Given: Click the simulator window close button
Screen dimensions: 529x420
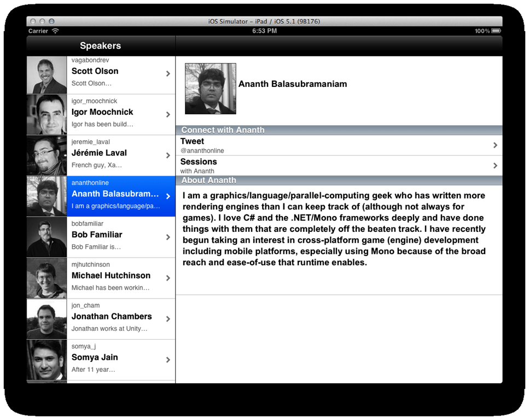Looking at the screenshot, I should [33, 21].
